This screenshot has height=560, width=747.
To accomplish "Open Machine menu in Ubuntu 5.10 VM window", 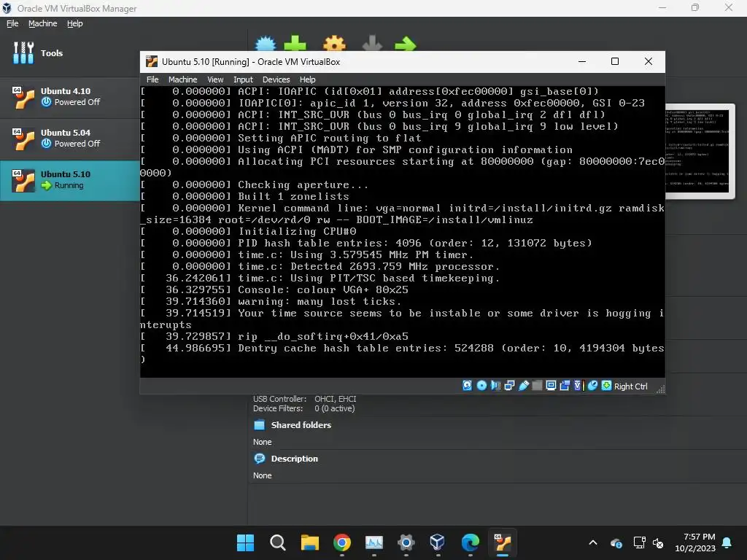I will click(x=182, y=79).
